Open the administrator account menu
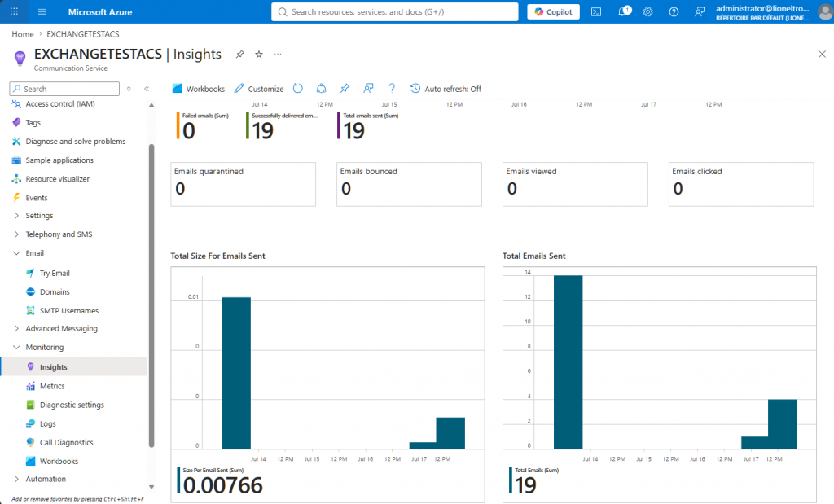Screen dimensions: 834x504 coord(774,11)
